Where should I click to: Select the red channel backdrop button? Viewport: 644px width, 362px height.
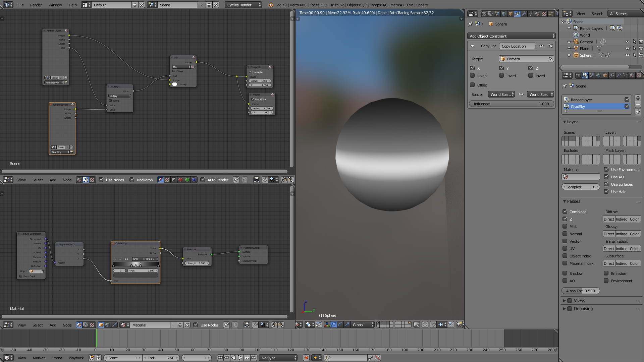click(180, 180)
